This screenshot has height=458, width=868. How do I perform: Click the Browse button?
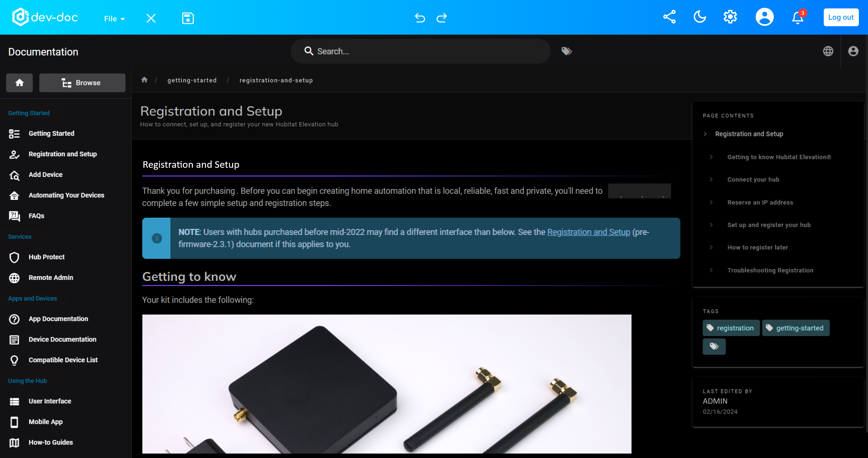pos(82,83)
